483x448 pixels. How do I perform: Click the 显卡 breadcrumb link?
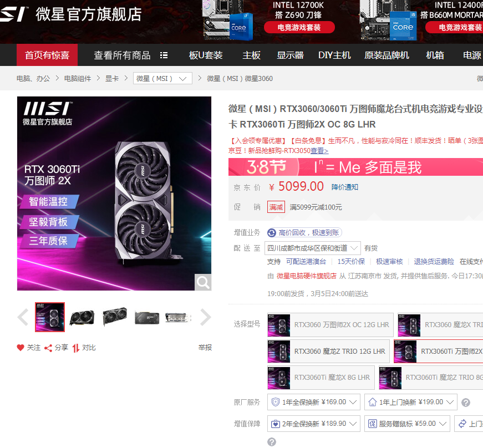coord(112,79)
